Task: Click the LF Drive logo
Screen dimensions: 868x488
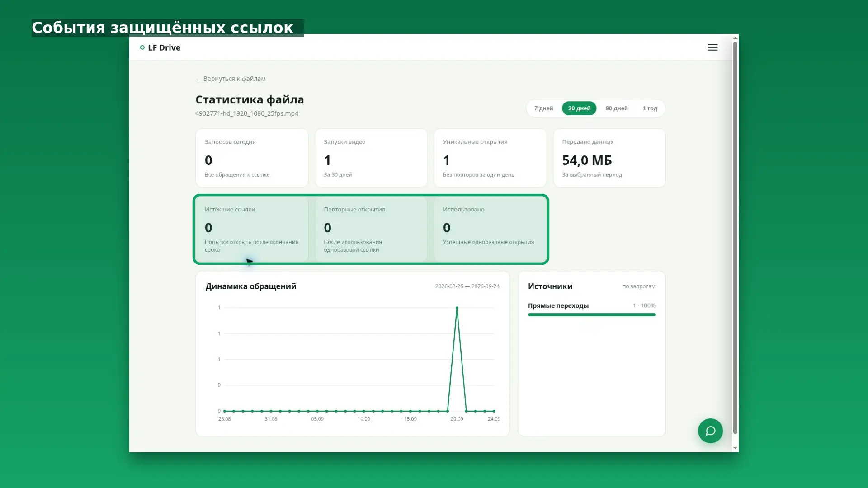Action: pyautogui.click(x=160, y=47)
